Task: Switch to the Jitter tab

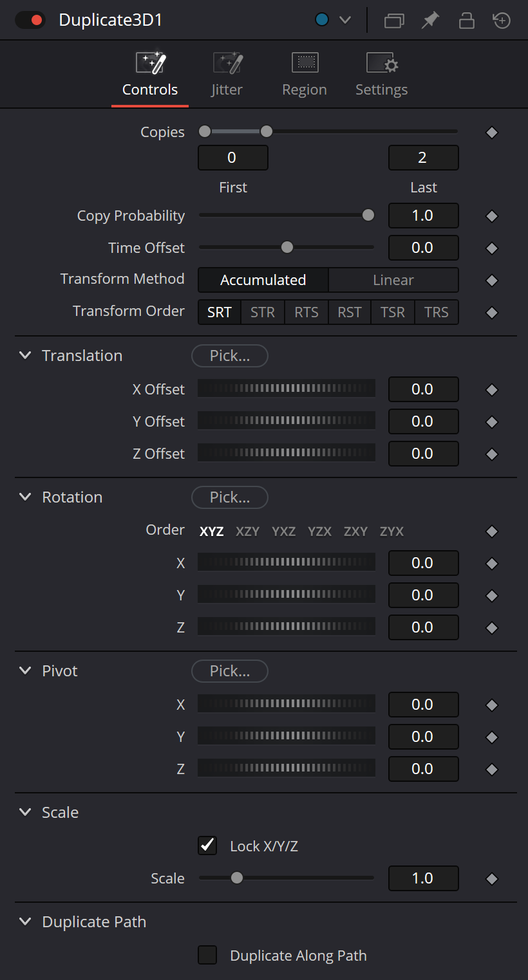Action: point(227,75)
